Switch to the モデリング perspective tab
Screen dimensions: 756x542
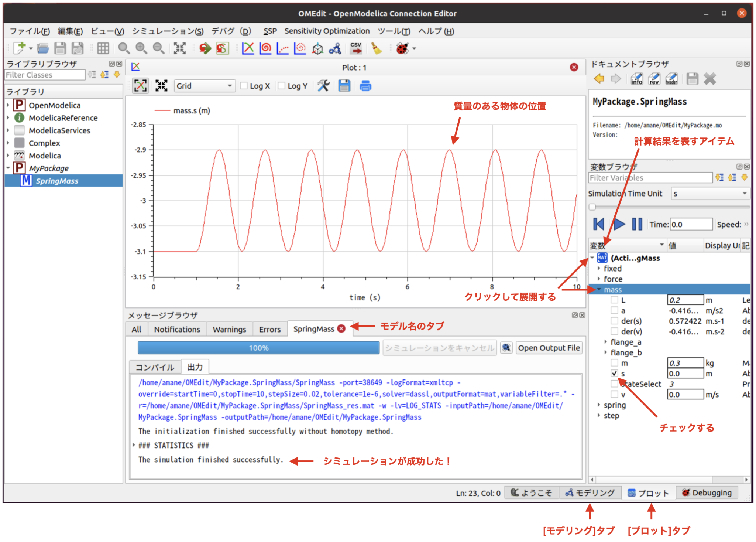click(x=591, y=492)
